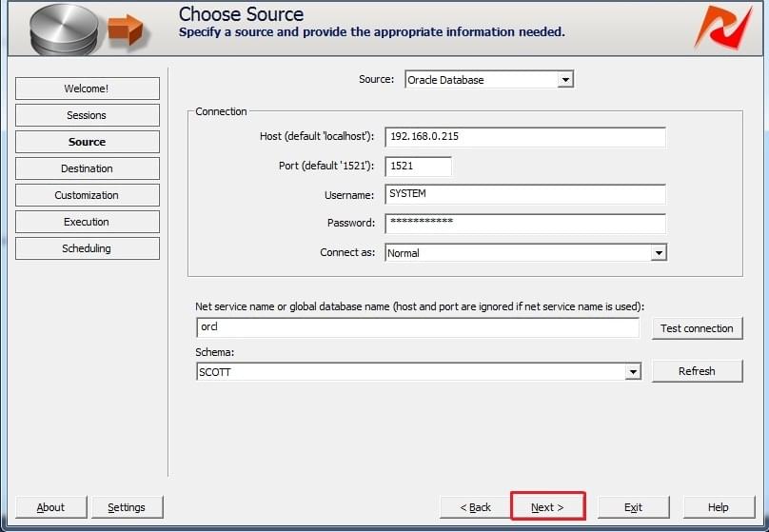Click the 'Connect as:' label
This screenshot has width=769, height=532.
[347, 252]
